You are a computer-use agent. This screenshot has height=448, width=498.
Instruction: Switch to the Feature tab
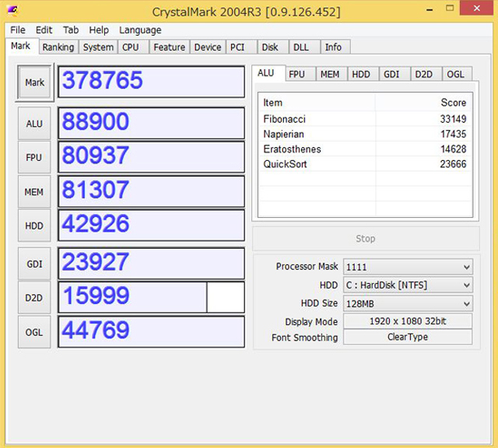pyautogui.click(x=170, y=47)
